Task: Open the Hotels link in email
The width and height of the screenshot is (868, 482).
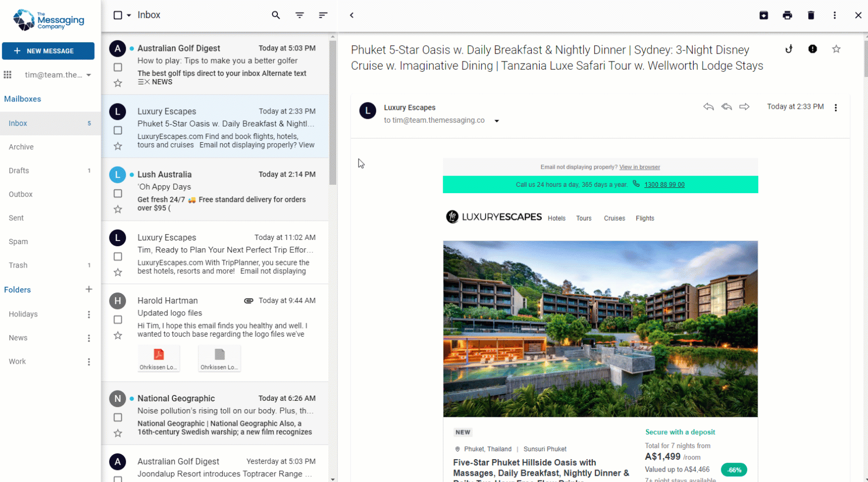Action: (556, 219)
